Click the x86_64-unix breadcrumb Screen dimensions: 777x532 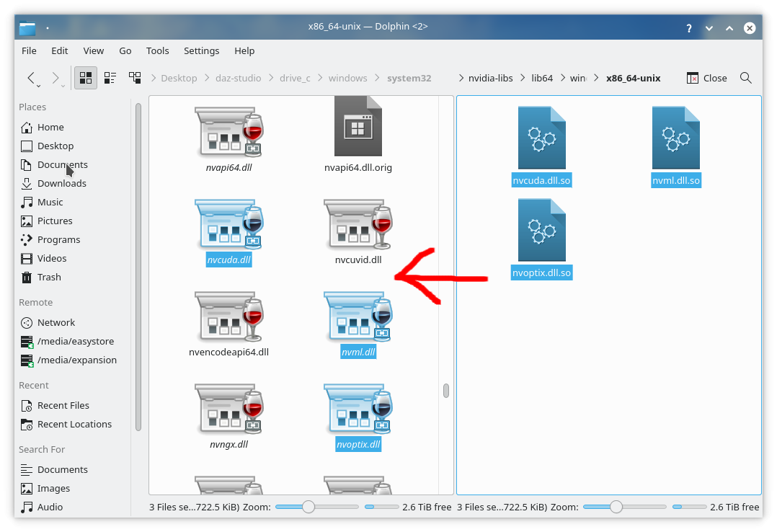634,78
